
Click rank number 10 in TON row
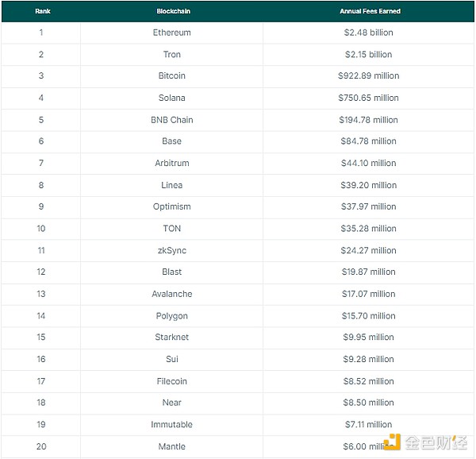coord(41,229)
